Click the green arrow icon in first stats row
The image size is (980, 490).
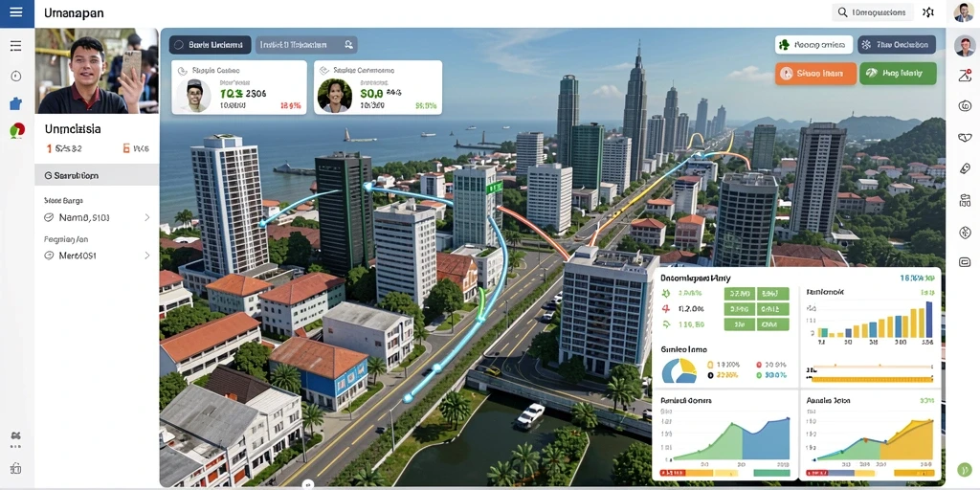666,293
